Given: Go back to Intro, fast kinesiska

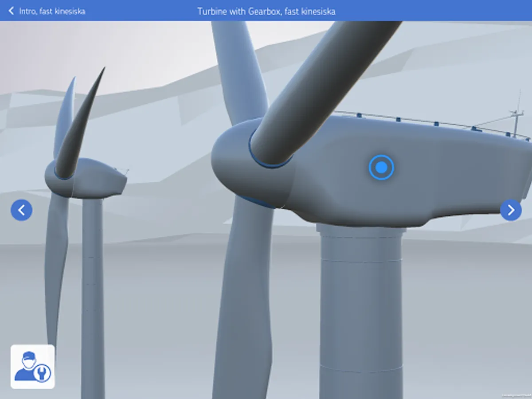Looking at the screenshot, I should pos(47,11).
